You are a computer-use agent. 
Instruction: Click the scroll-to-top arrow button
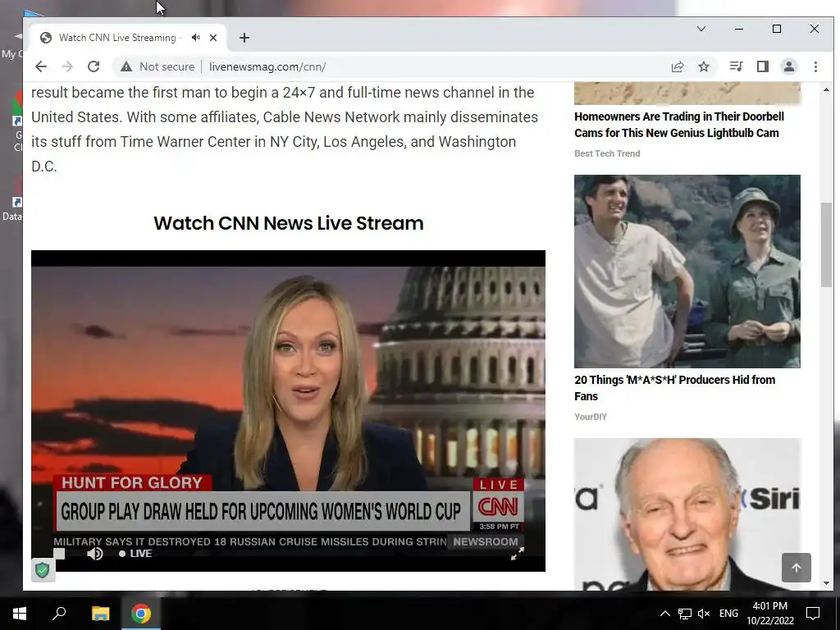(796, 568)
